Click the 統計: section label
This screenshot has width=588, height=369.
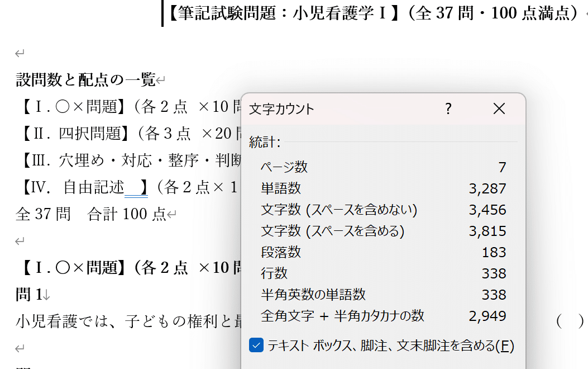point(265,142)
